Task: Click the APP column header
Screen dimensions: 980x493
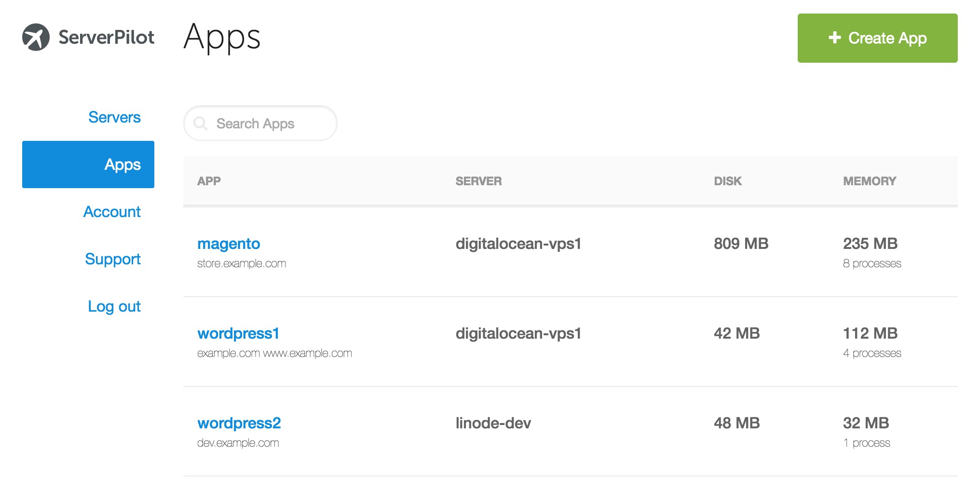Action: pyautogui.click(x=209, y=181)
